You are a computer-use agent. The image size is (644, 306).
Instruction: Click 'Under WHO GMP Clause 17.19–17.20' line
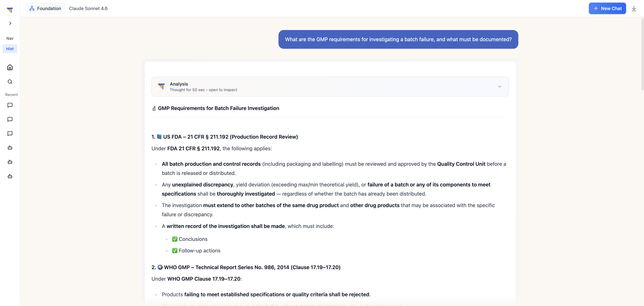(197, 279)
